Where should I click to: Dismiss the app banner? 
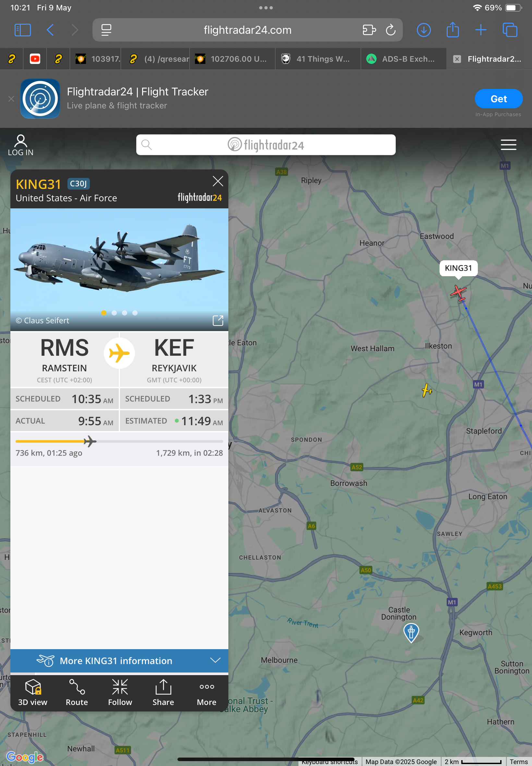click(x=11, y=99)
